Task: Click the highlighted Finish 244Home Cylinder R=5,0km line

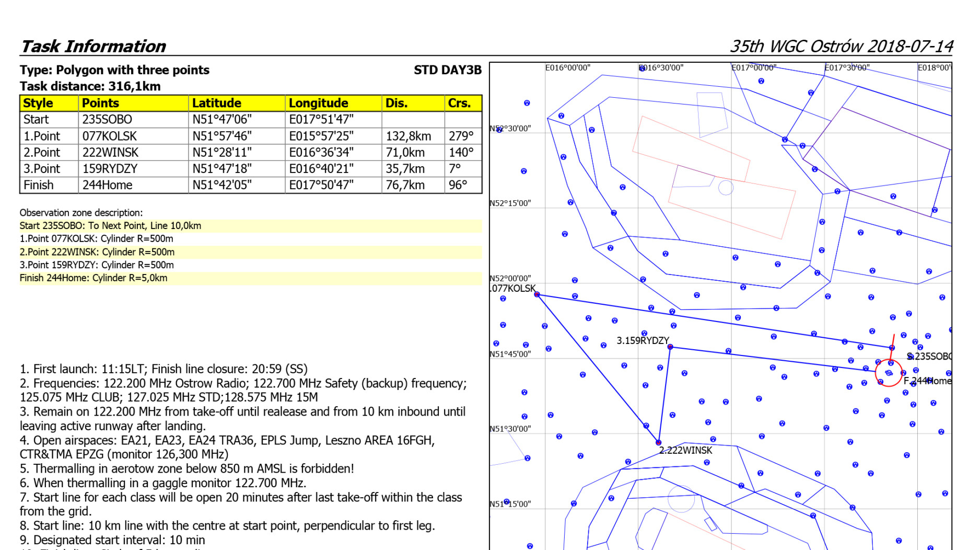Action: (94, 278)
